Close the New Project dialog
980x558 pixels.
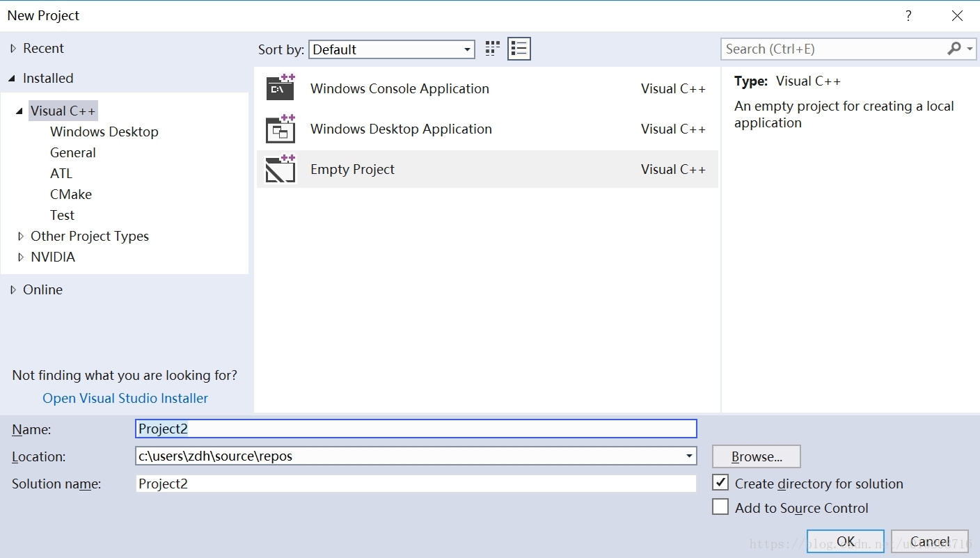[958, 16]
